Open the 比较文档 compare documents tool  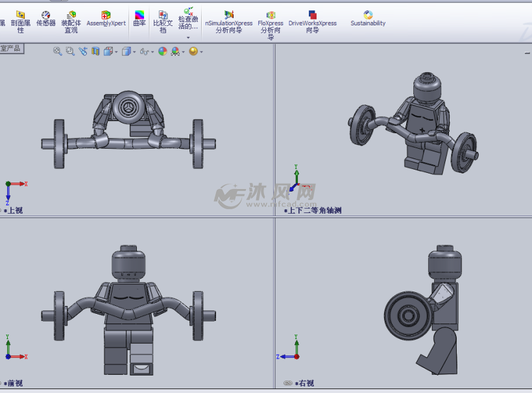pyautogui.click(x=163, y=21)
